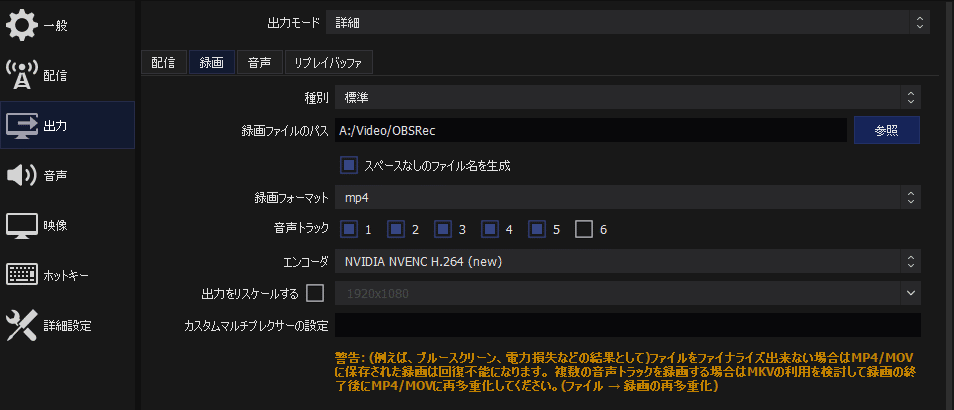Screen dimensions: 954x410
Task: Click the 一般 label in the sidebar
Action: coord(55,26)
